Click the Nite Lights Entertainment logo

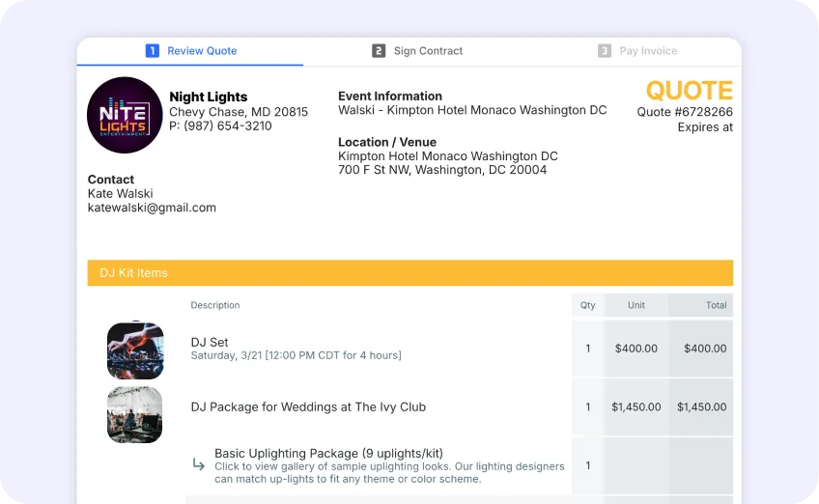(x=125, y=115)
